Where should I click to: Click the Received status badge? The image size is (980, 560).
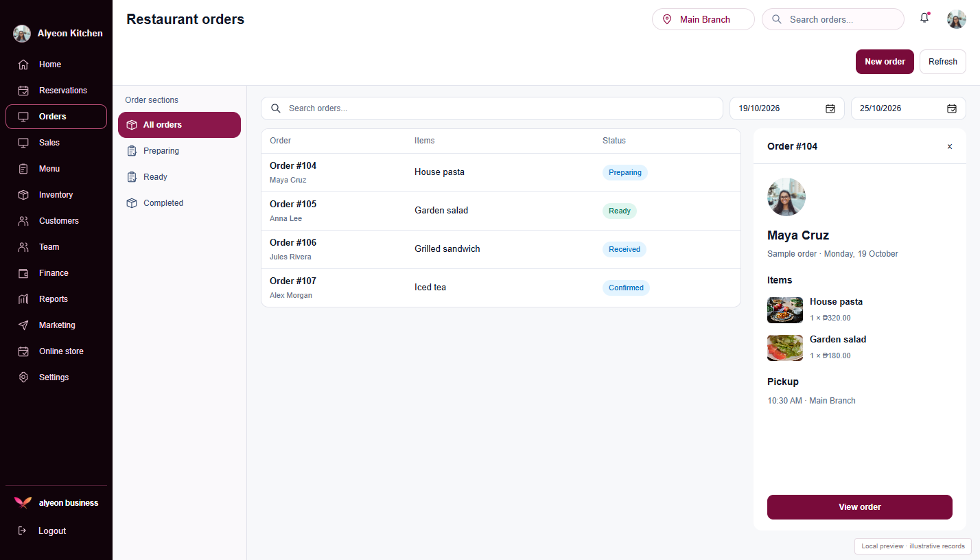625,250
